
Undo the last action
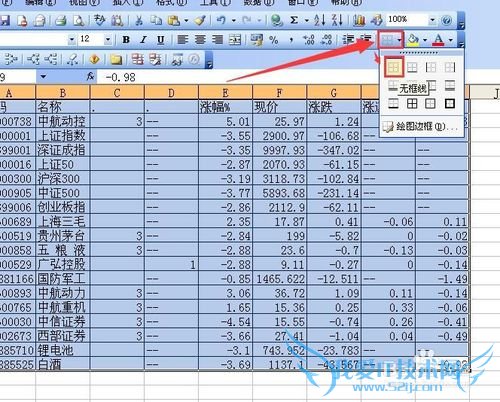point(221,21)
